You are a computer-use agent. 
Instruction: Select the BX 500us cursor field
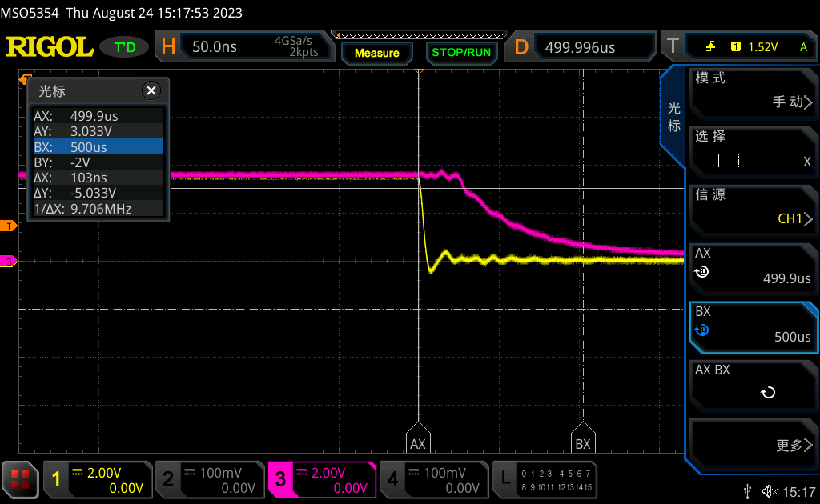click(753, 328)
